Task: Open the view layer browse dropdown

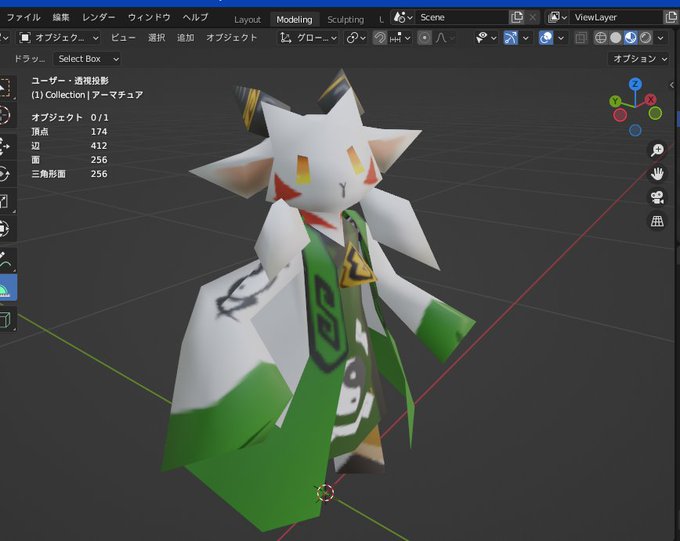Action: (557, 17)
